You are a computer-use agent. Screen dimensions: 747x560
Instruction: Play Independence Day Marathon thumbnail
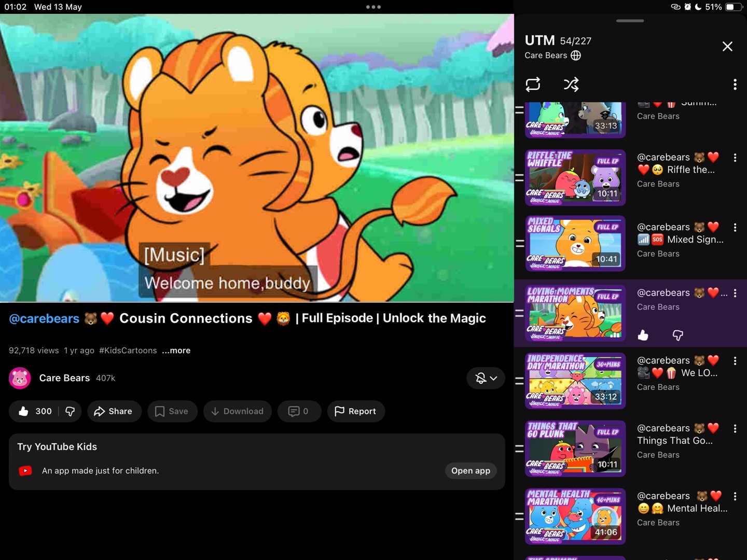pyautogui.click(x=575, y=381)
